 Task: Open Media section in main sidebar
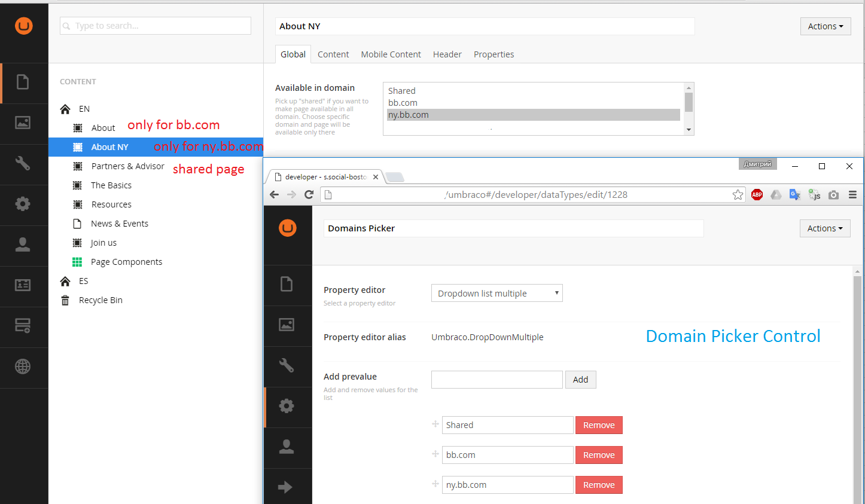coord(23,123)
